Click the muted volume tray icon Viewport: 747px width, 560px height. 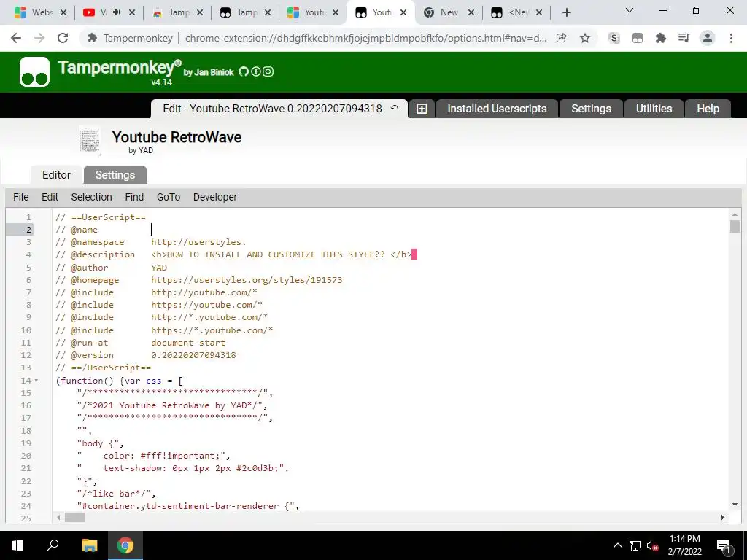click(x=653, y=545)
